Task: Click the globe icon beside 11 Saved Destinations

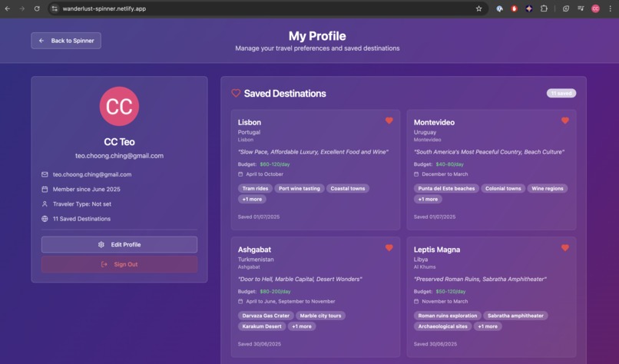Action: click(x=45, y=219)
